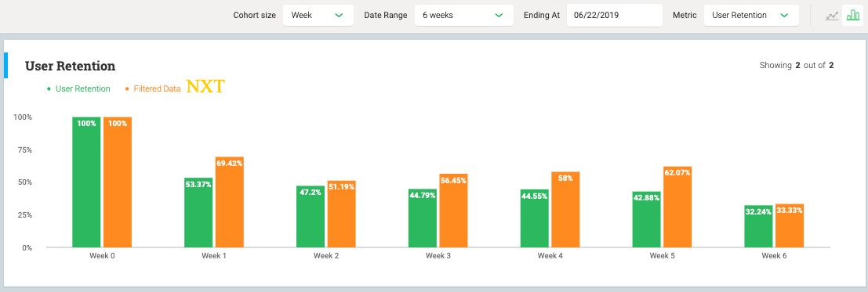The height and width of the screenshot is (292, 868).
Task: Click the green 47.2% bar in Week 2
Action: tap(311, 216)
